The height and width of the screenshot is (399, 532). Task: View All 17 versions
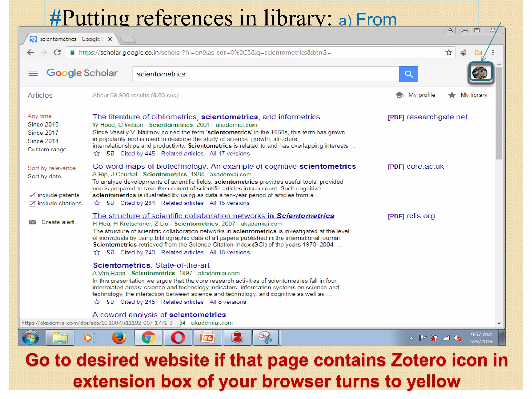pyautogui.click(x=230, y=154)
